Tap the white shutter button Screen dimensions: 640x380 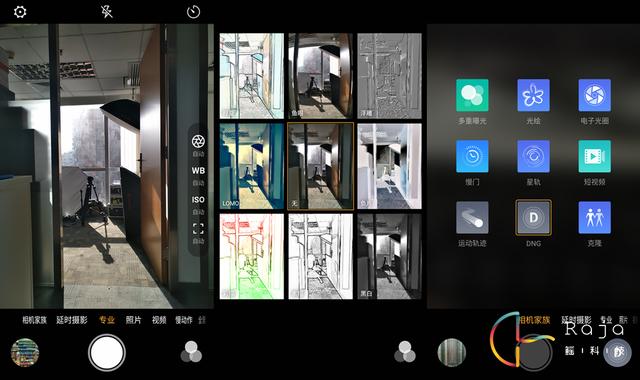pyautogui.click(x=107, y=353)
